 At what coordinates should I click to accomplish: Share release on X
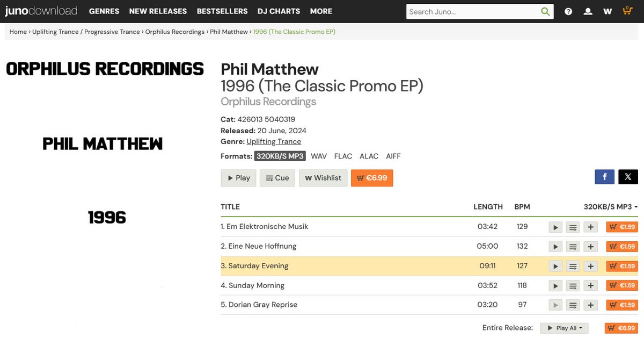[628, 177]
